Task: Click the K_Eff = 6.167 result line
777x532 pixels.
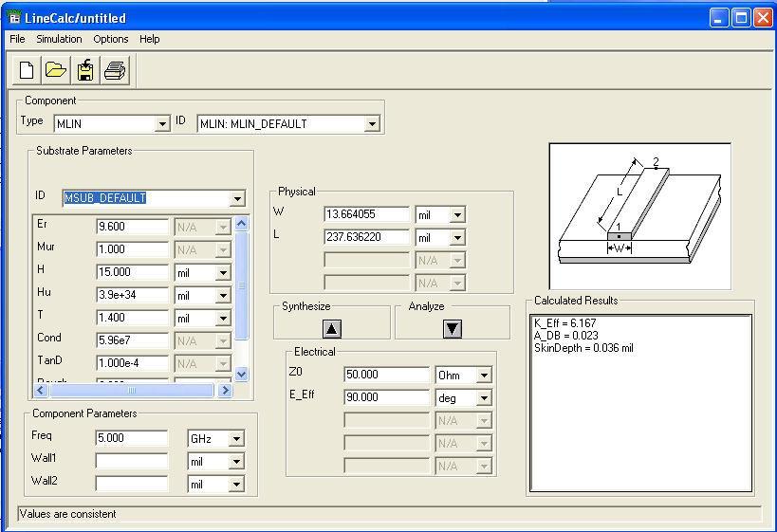Action: (x=564, y=323)
